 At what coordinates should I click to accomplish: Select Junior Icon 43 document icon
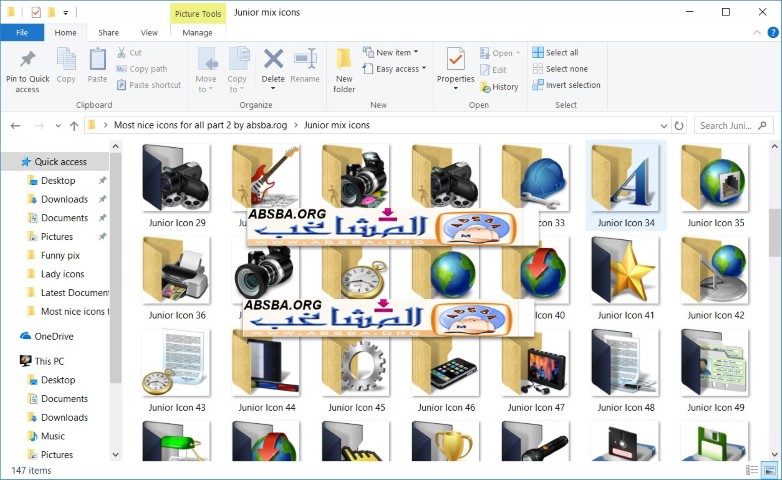[177, 362]
